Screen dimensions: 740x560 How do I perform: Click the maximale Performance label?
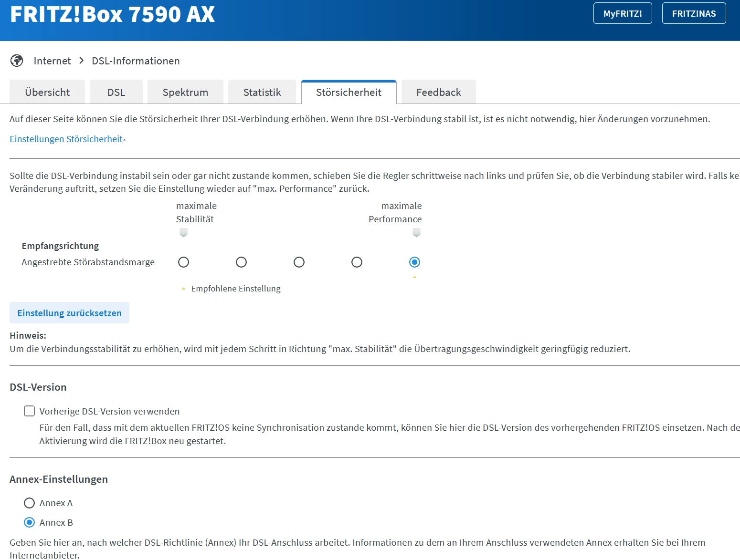tap(395, 212)
